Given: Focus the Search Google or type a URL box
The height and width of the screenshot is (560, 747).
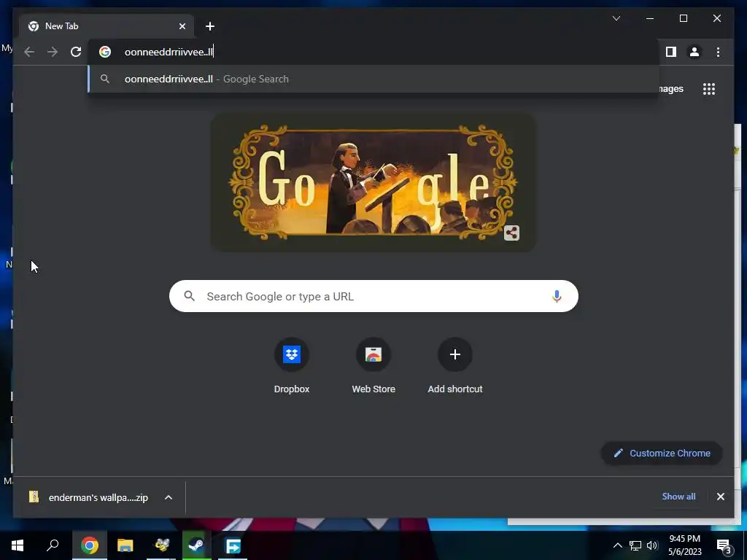Looking at the screenshot, I should coord(373,296).
